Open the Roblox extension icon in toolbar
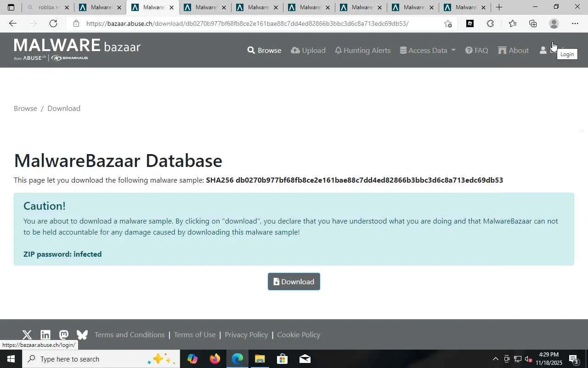 pos(470,23)
